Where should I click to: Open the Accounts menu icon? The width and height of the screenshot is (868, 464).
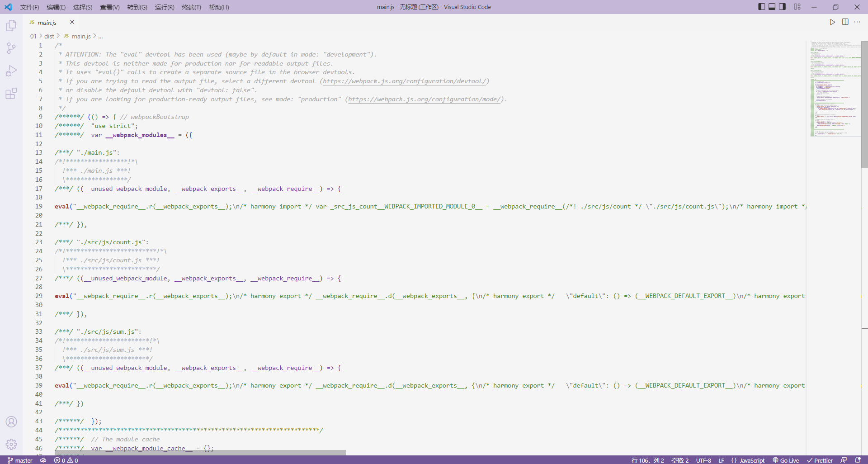click(x=11, y=422)
